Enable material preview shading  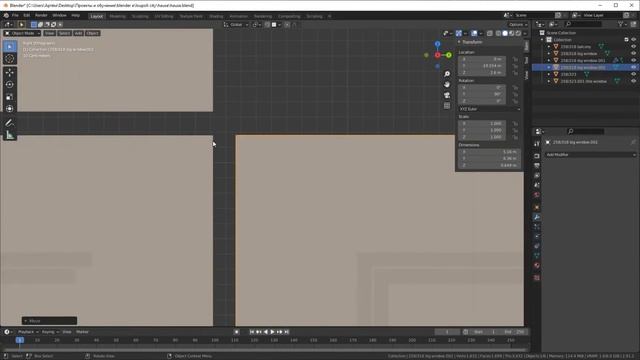coord(511,33)
